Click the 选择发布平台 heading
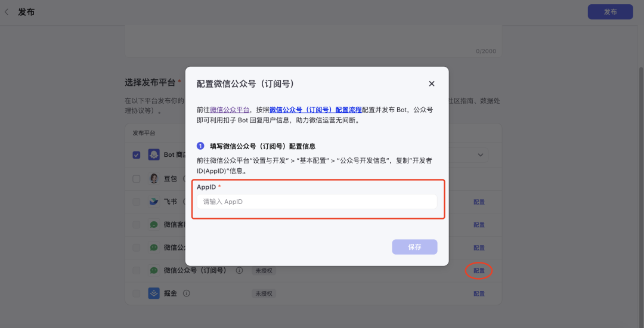The height and width of the screenshot is (328, 644). tap(150, 82)
